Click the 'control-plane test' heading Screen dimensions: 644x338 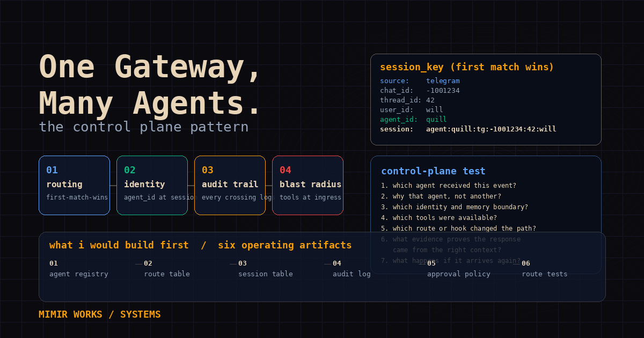click(x=433, y=171)
